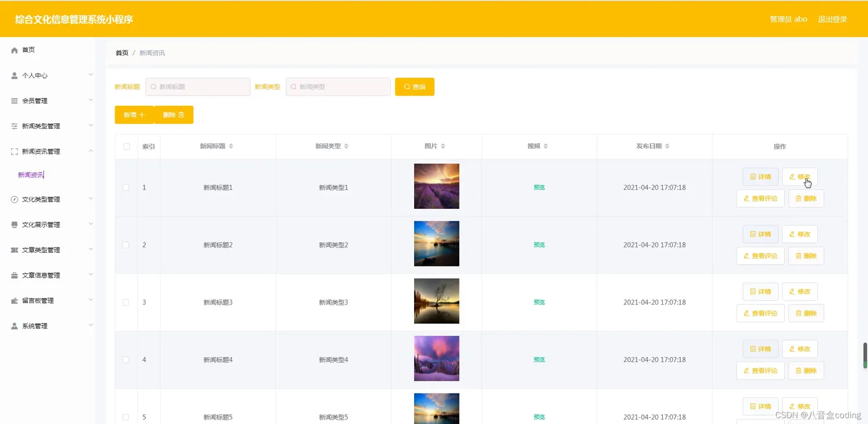Click 修改 for 新闻标题4
Image resolution: width=868 pixels, height=424 pixels.
[800, 349]
